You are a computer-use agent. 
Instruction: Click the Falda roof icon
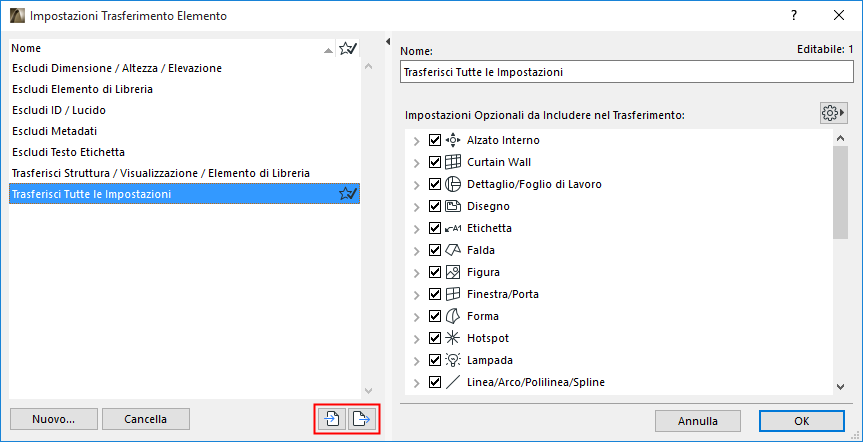(x=452, y=250)
